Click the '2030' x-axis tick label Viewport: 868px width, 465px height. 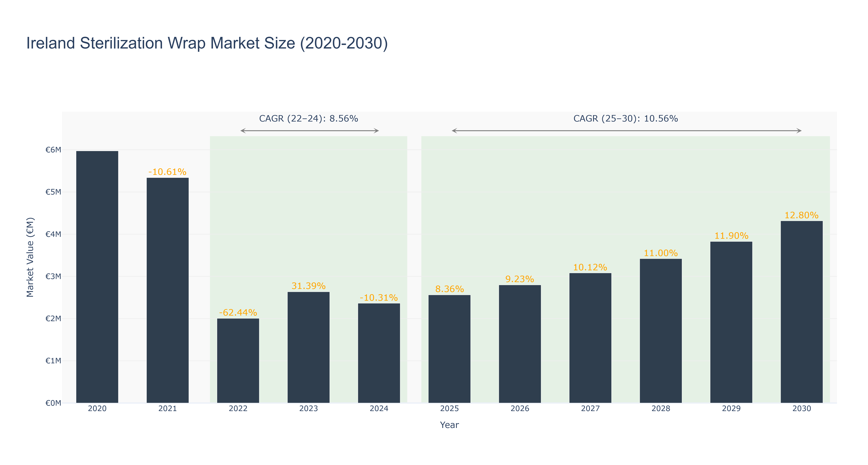801,409
